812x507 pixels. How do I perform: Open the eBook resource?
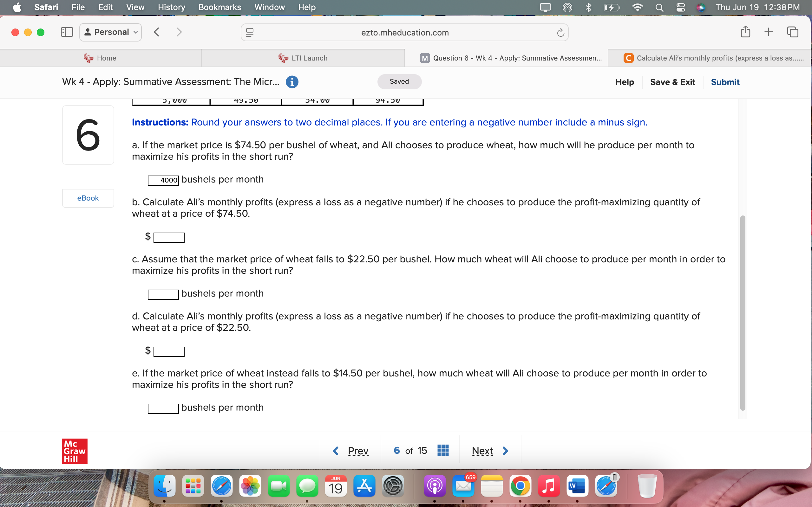tap(88, 198)
